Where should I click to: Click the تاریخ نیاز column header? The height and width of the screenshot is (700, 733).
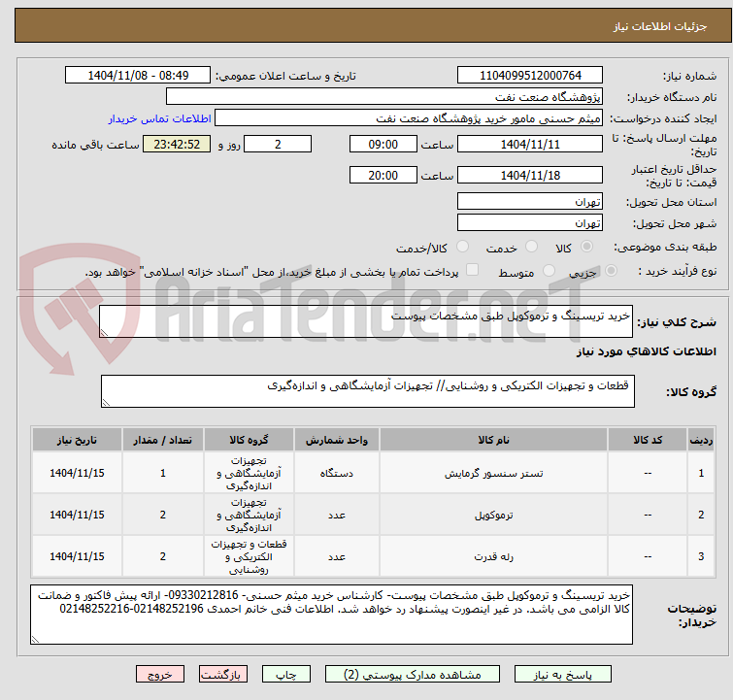tap(77, 440)
